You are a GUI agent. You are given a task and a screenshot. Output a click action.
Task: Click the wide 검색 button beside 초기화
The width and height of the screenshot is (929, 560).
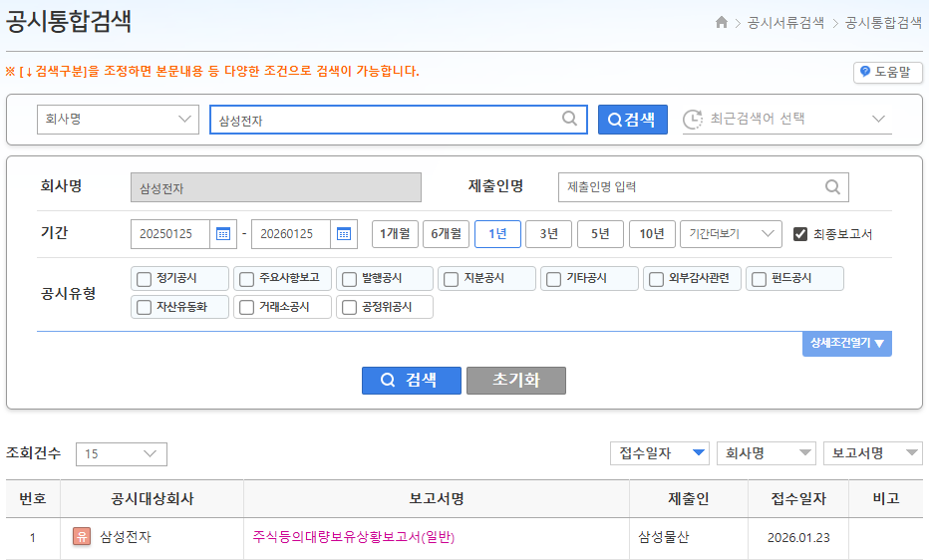coord(412,380)
